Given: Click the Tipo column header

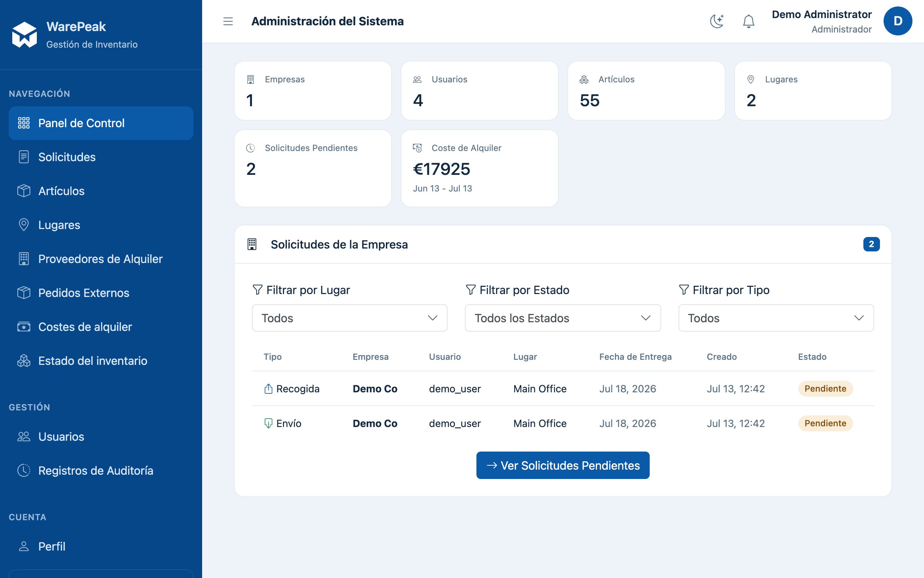Looking at the screenshot, I should click(x=273, y=357).
